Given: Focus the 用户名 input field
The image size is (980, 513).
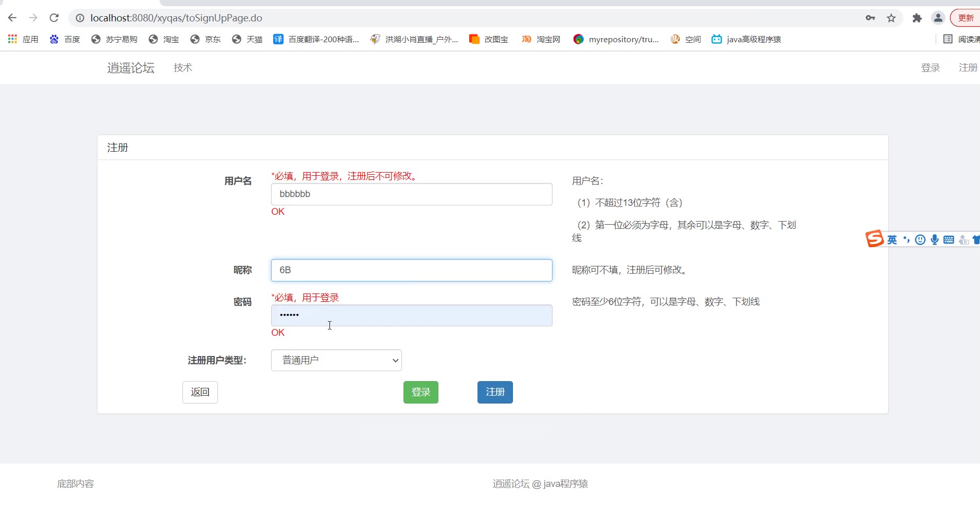Looking at the screenshot, I should click(x=411, y=194).
